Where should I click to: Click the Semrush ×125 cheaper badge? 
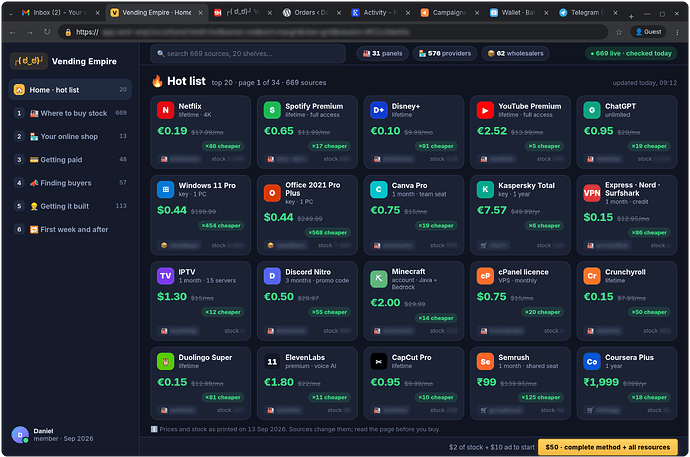click(541, 397)
